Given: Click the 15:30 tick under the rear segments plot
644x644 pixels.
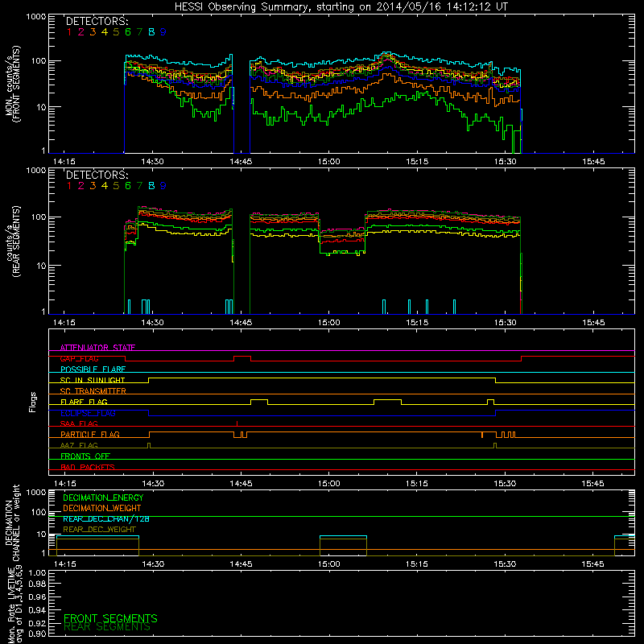Looking at the screenshot, I should point(506,323).
